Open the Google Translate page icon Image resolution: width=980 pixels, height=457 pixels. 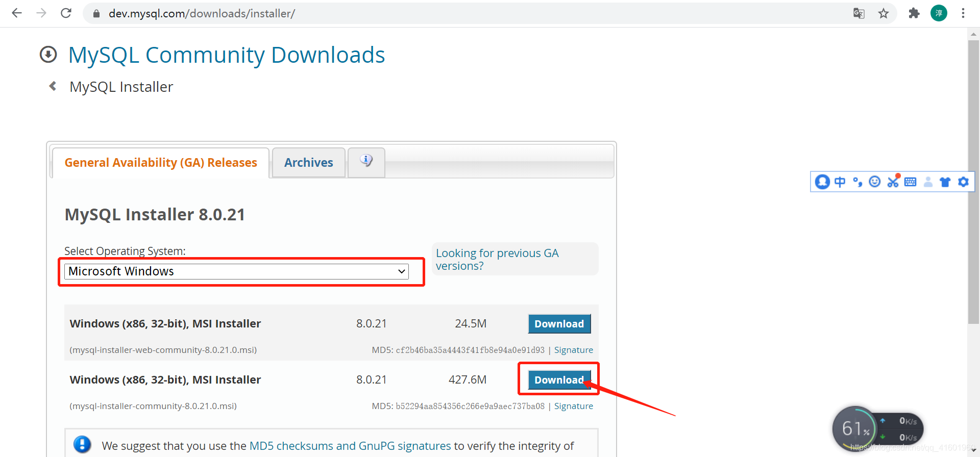click(x=859, y=13)
